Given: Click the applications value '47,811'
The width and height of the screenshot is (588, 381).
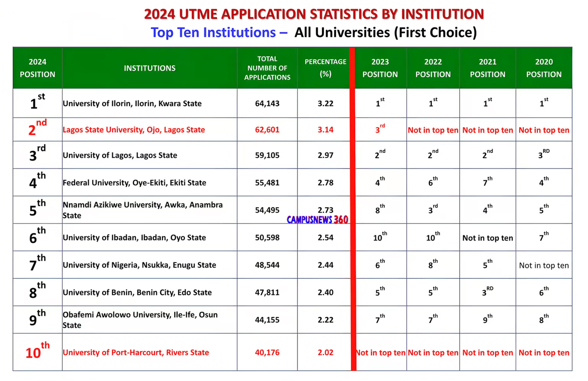Looking at the screenshot, I should [267, 292].
